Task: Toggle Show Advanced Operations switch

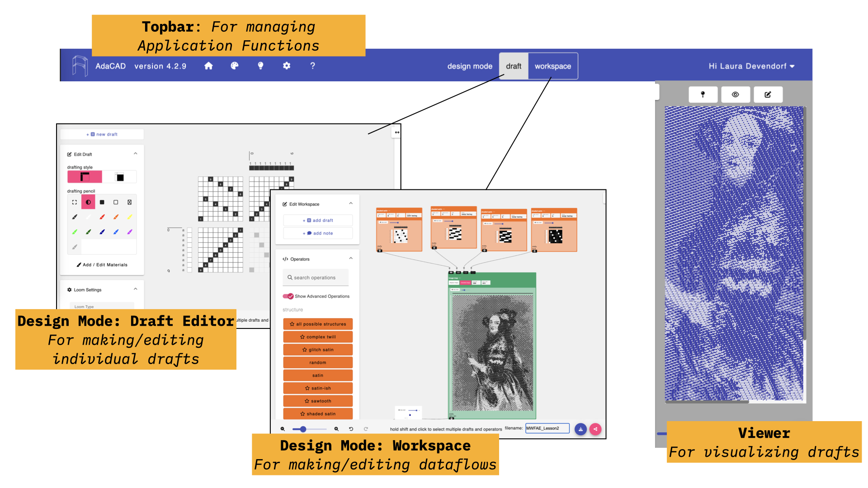Action: coord(288,296)
